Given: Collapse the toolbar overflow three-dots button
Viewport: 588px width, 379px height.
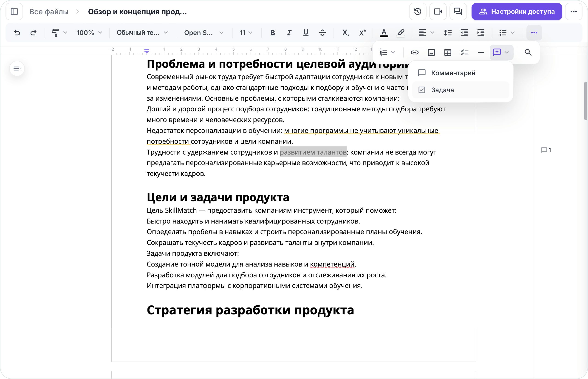Looking at the screenshot, I should [534, 32].
